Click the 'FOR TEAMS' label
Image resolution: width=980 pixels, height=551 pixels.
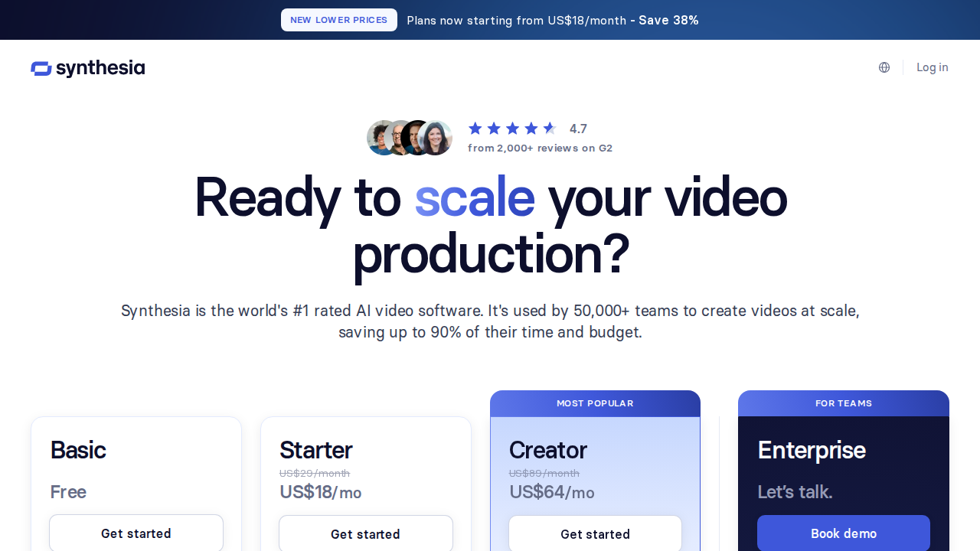click(844, 403)
